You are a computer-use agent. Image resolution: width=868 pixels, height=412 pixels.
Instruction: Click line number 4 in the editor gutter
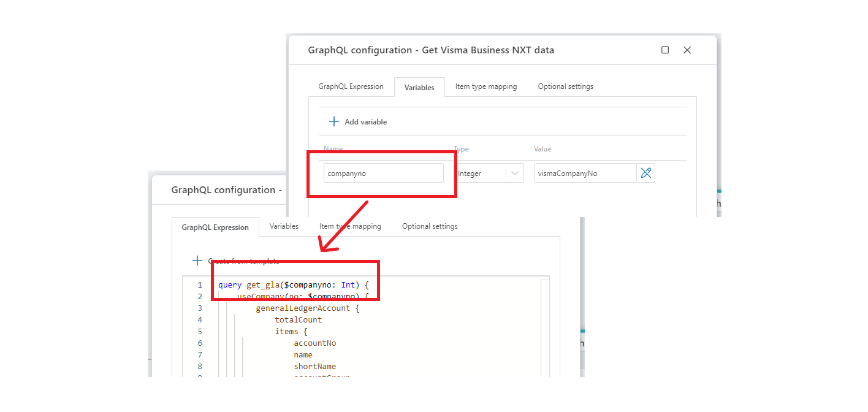[200, 319]
